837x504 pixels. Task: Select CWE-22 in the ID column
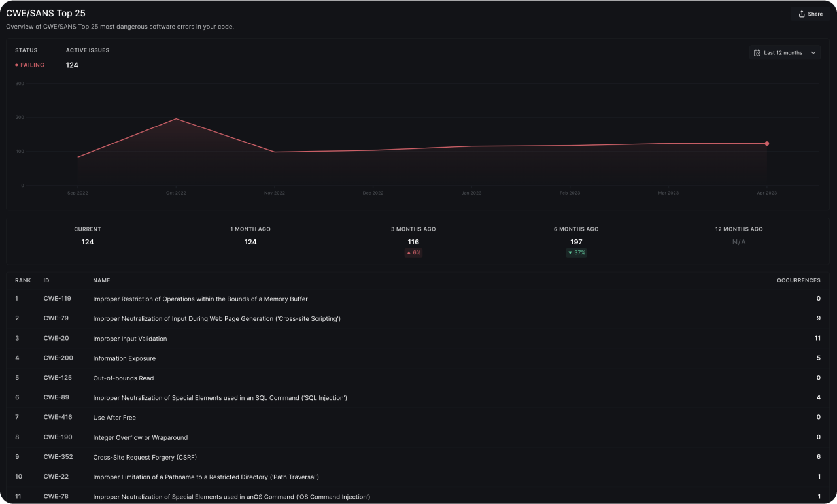[x=56, y=477]
